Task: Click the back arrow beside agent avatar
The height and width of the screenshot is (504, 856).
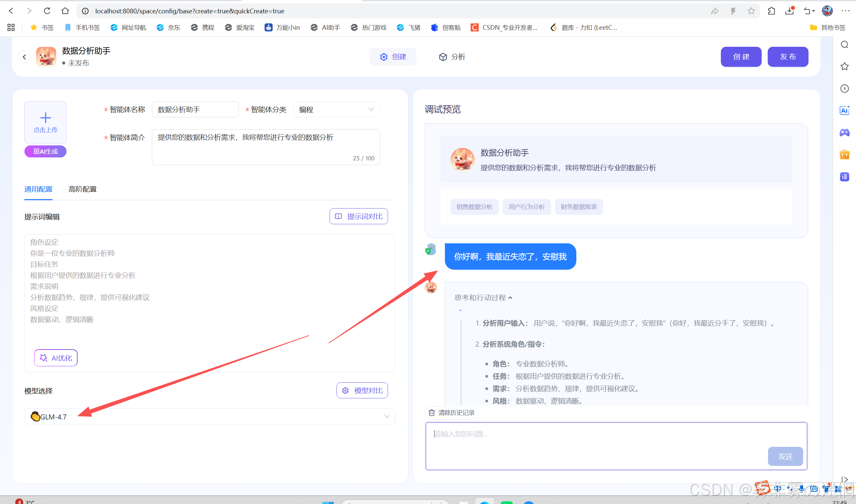Action: coord(24,57)
